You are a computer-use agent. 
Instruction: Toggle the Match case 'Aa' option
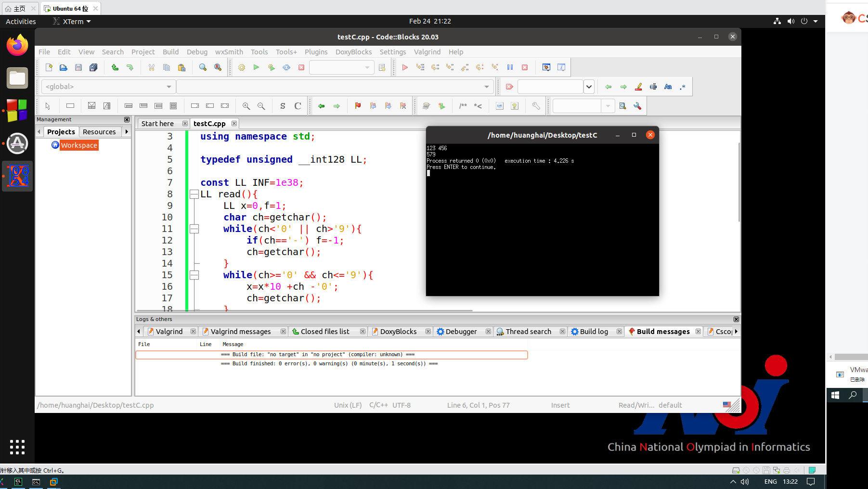coord(668,87)
